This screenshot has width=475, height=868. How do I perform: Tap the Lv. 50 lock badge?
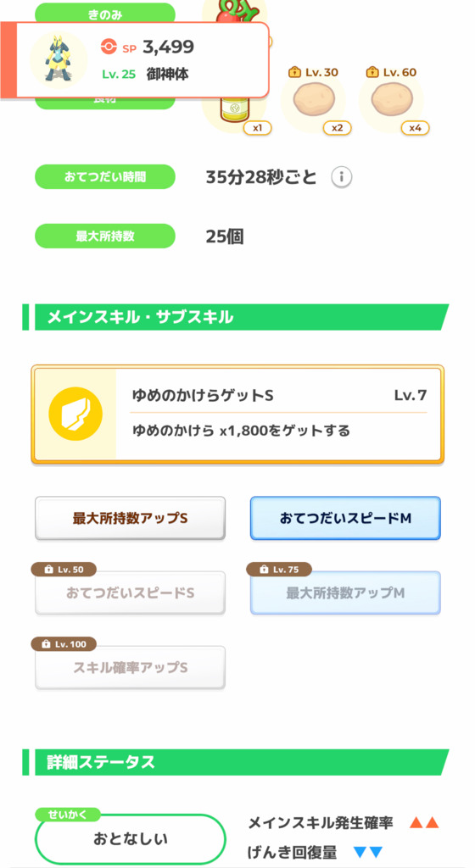click(x=64, y=569)
